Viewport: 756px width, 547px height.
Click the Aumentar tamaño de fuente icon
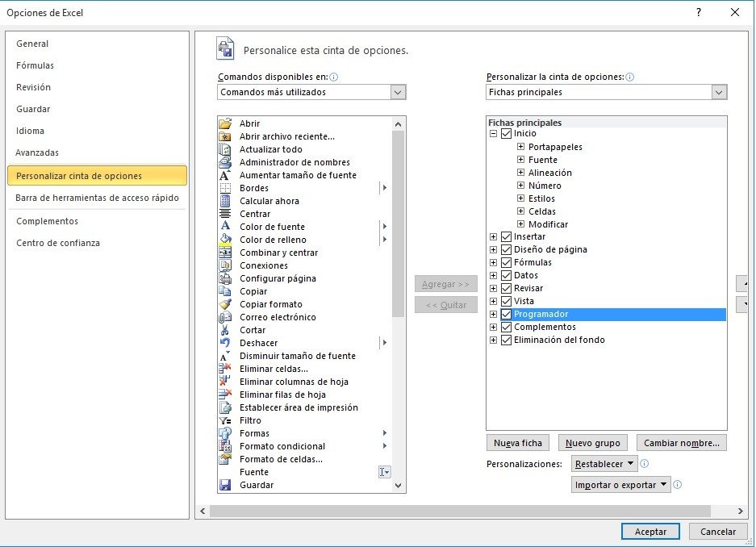(x=225, y=175)
